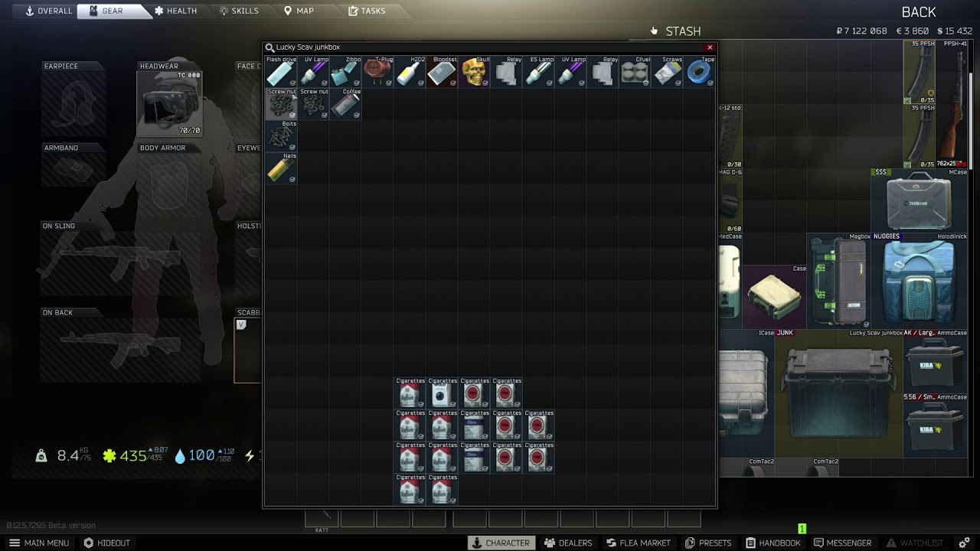Image resolution: width=980 pixels, height=551 pixels.
Task: Open the SKILLS tab
Action: coord(239,11)
